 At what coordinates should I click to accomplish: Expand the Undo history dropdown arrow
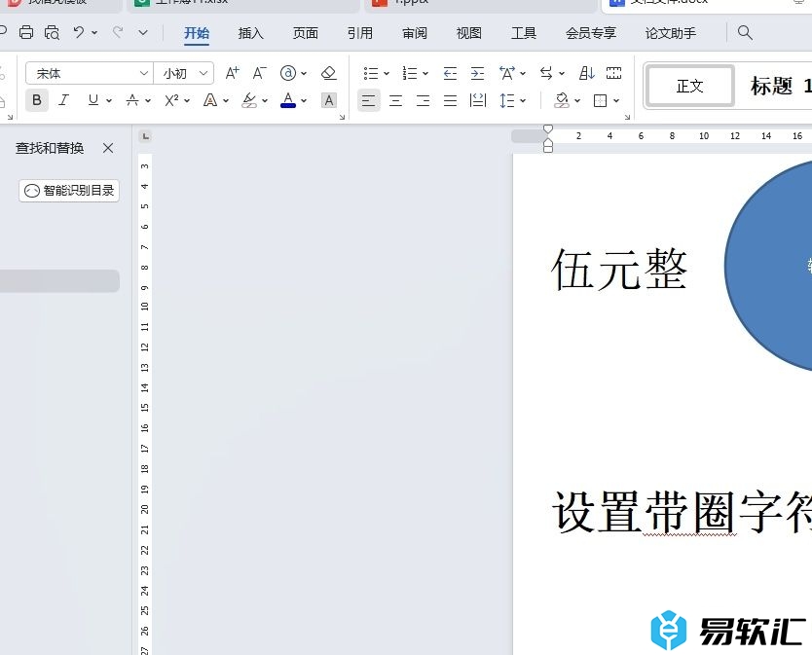(x=94, y=33)
